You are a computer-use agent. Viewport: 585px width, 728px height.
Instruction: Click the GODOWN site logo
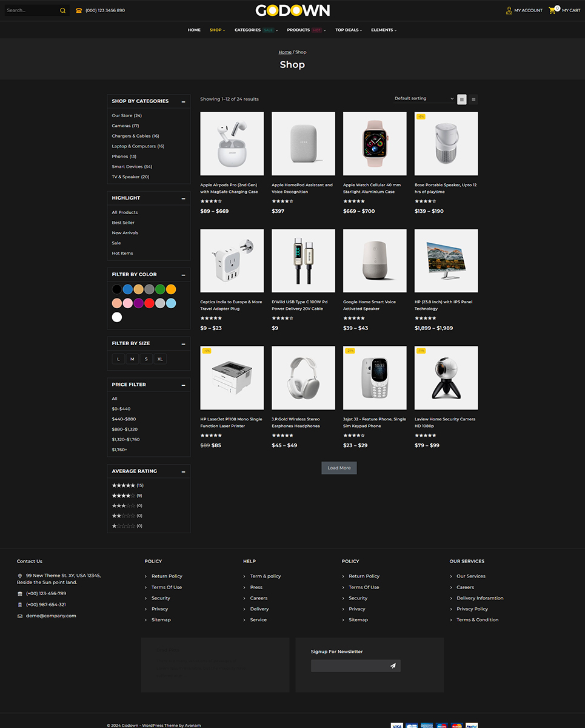[x=292, y=10]
